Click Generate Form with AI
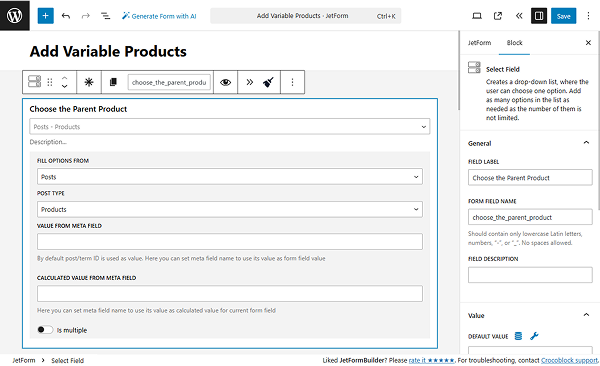The height and width of the screenshot is (366, 600). click(x=159, y=16)
